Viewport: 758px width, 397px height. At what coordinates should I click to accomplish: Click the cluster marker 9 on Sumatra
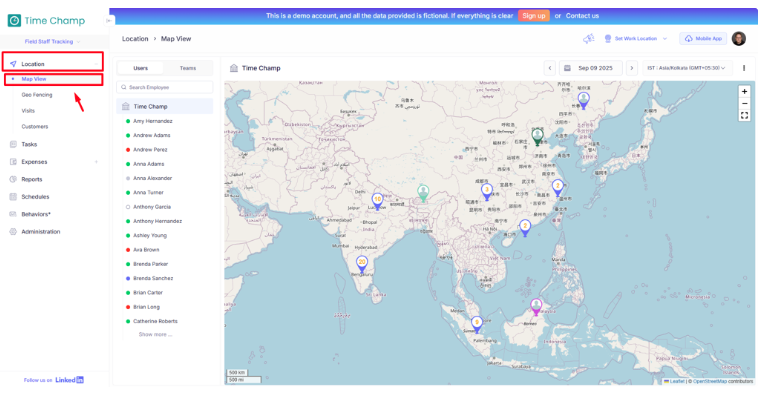tap(477, 324)
